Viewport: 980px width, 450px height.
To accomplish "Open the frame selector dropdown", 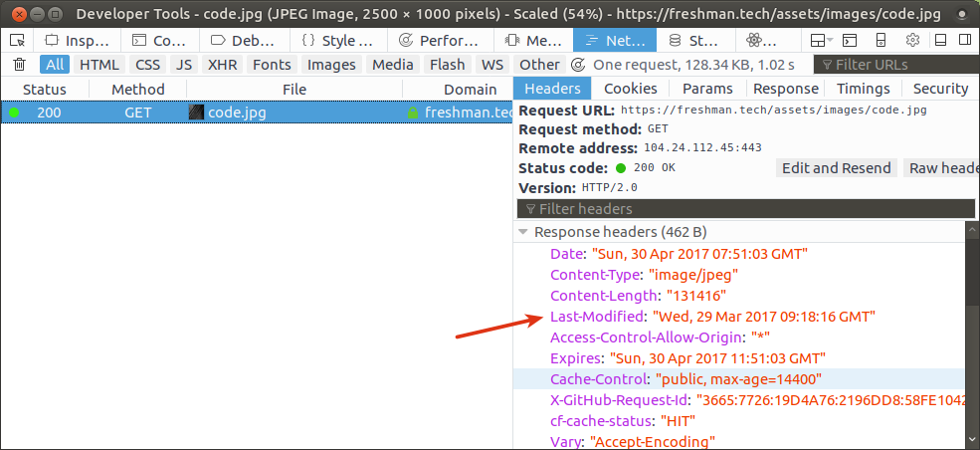I will point(817,41).
